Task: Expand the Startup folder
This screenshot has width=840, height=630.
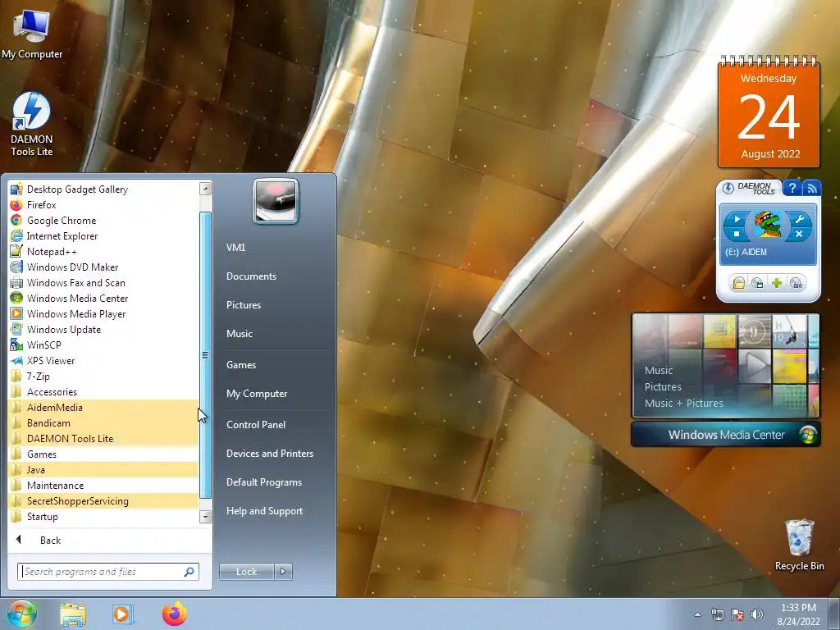Action: tap(103, 516)
